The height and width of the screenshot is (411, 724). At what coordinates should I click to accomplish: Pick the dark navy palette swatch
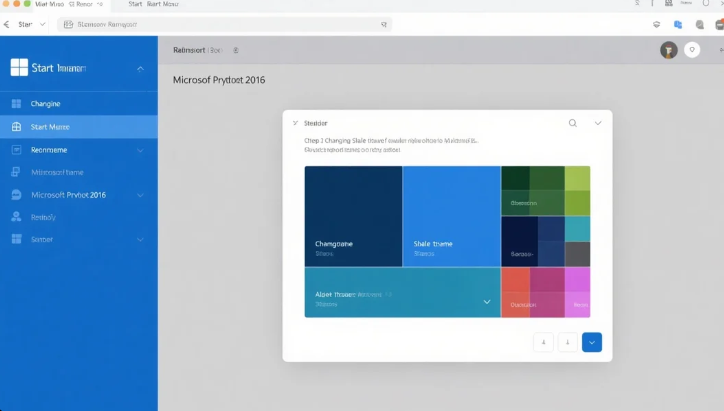click(x=519, y=241)
